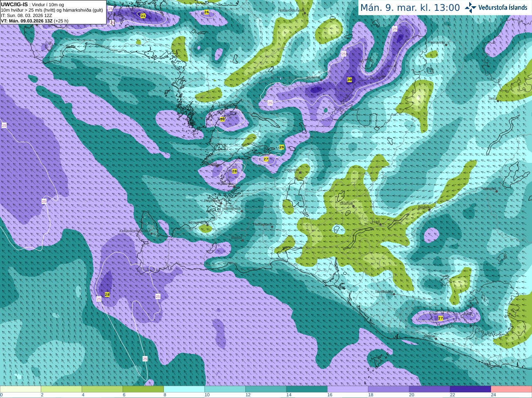Click the 'IT: Sun. 08. 03. 2026 12Z' line
Viewport: 532px width, 398px height.
pyautogui.click(x=27, y=15)
